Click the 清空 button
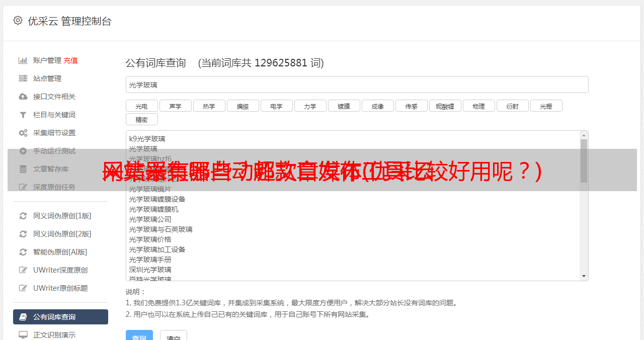This screenshot has width=644, height=340. (174, 335)
